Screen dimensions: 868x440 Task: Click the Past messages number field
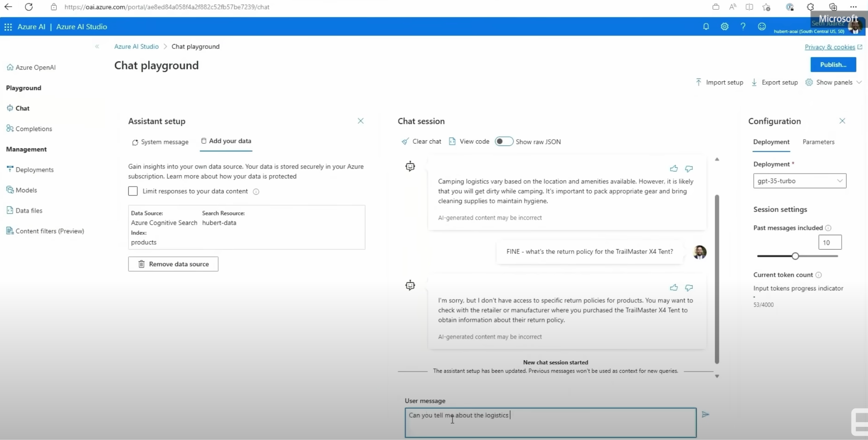(x=830, y=242)
